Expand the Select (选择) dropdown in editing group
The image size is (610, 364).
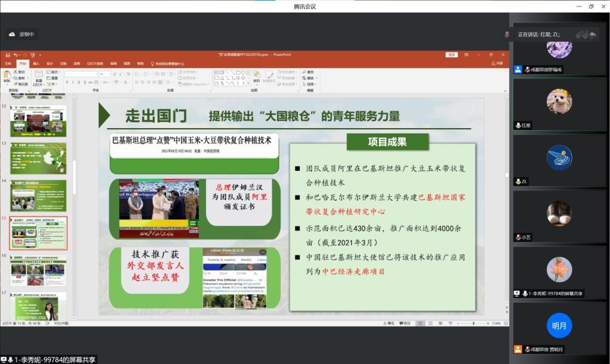point(311,83)
